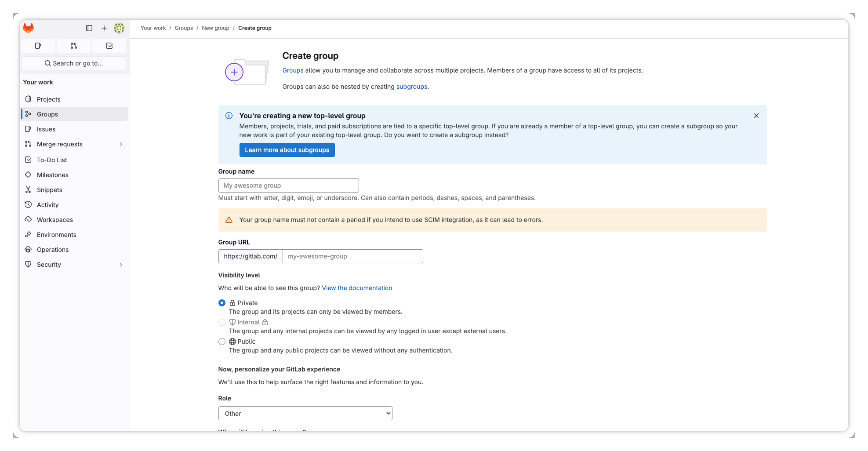Click the Milestones diamond icon
The height and width of the screenshot is (451, 868).
28,175
